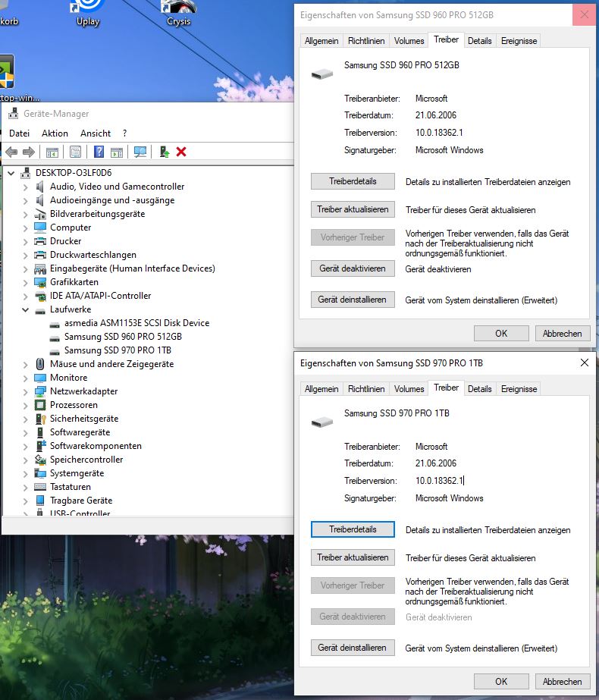
Task: Click the Back arrow in Geräte-Manager toolbar
Action: [x=11, y=152]
